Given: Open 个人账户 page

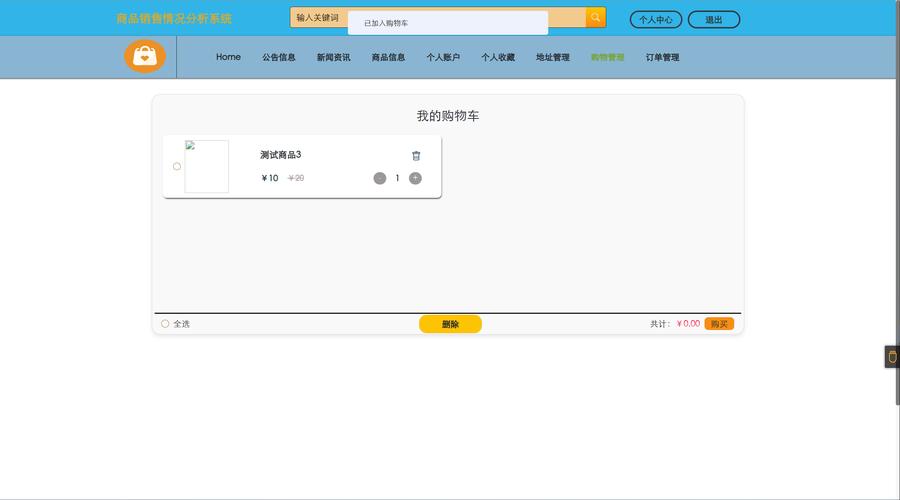Looking at the screenshot, I should pyautogui.click(x=443, y=57).
